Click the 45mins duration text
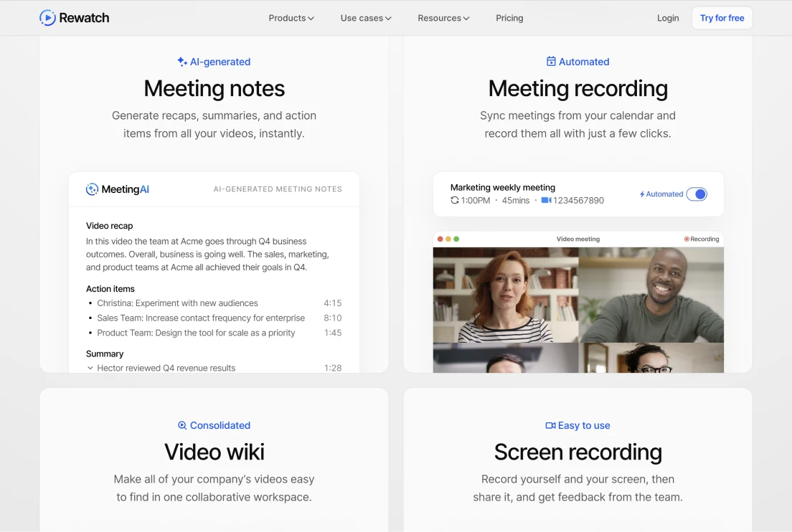The image size is (792, 532). click(x=516, y=200)
